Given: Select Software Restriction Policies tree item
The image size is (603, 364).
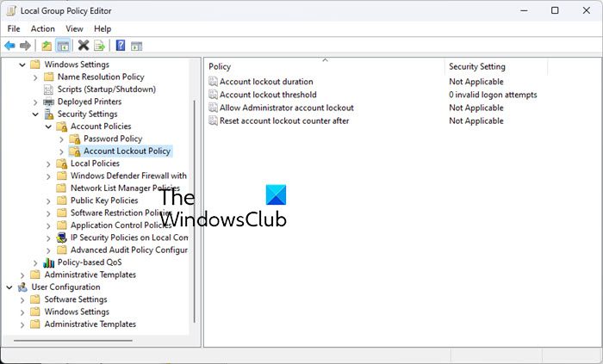Looking at the screenshot, I should pyautogui.click(x=121, y=213).
